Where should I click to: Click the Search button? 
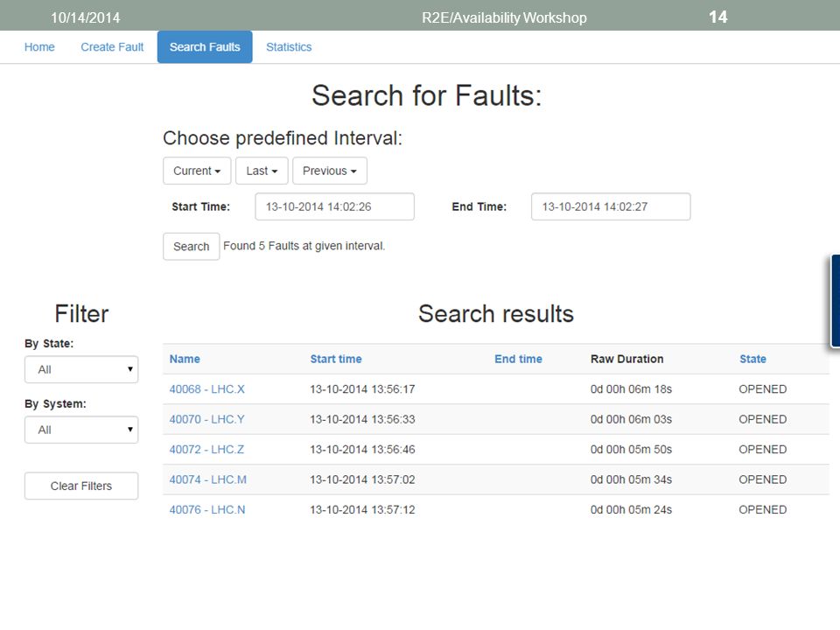[192, 247]
